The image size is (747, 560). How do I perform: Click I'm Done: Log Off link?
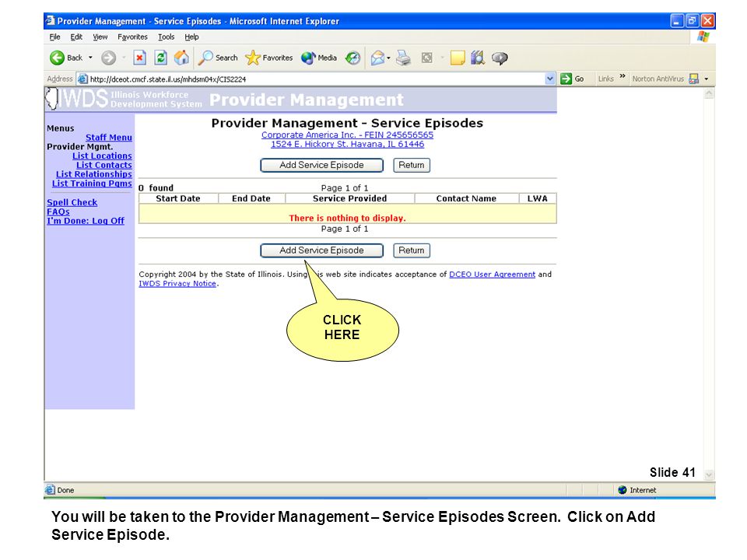tap(86, 221)
